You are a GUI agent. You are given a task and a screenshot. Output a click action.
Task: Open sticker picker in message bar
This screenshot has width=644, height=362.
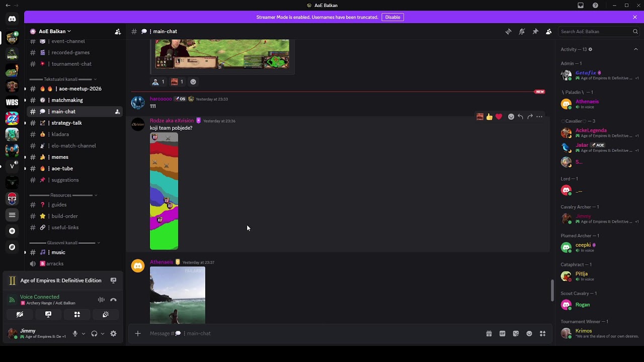[x=516, y=333]
